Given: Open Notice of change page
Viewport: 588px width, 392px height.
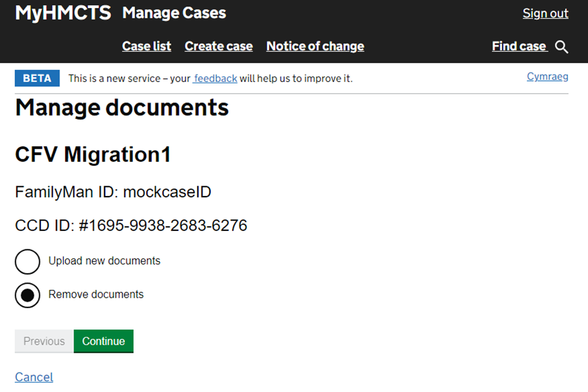Looking at the screenshot, I should (315, 47).
